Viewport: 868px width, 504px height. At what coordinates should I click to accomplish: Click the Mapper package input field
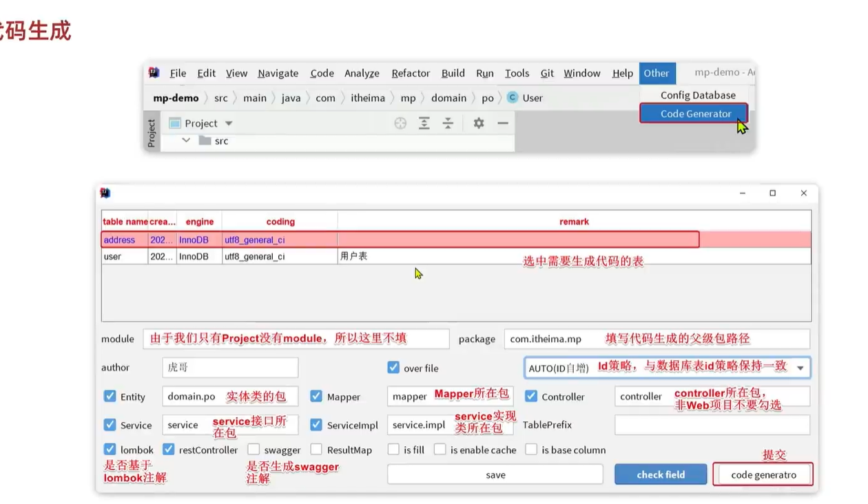pyautogui.click(x=450, y=397)
